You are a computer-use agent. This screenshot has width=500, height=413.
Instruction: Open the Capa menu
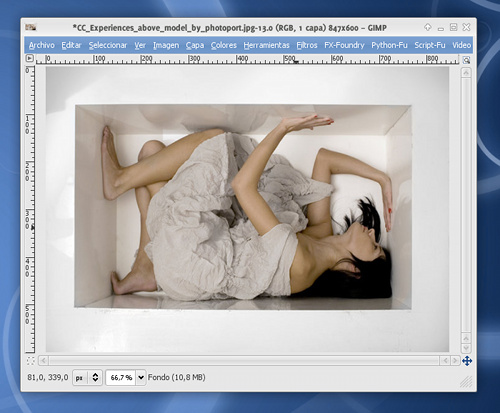195,45
